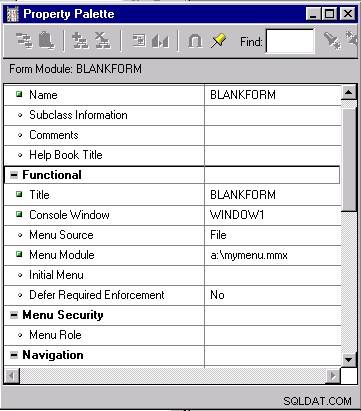Click the green indicator beside Name
Viewport: 361px width, 411px height.
point(19,94)
